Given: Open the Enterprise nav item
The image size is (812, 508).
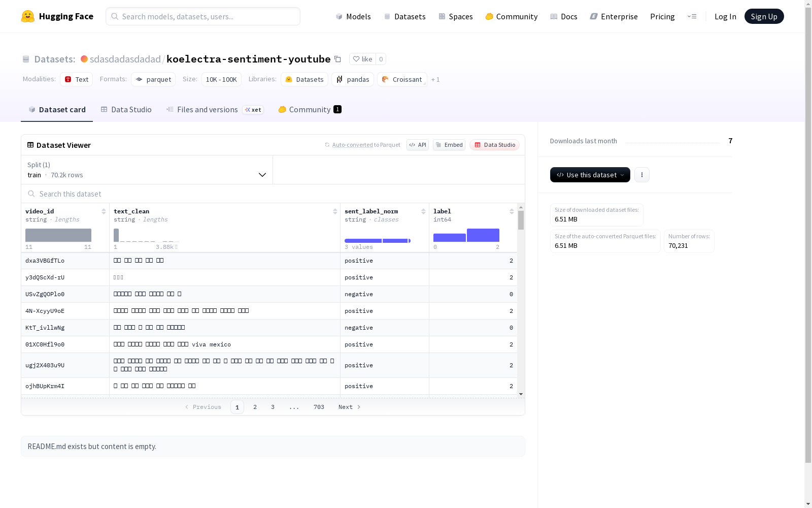Looking at the screenshot, I should 614,16.
